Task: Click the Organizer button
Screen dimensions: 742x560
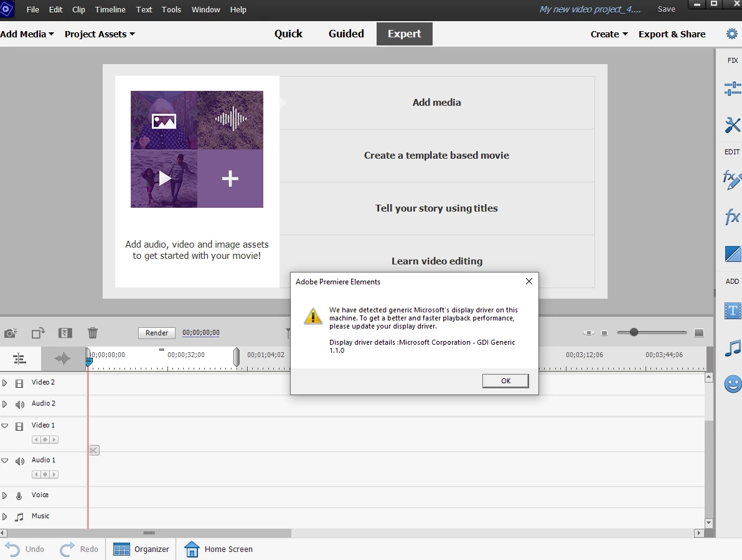Action: tap(141, 549)
